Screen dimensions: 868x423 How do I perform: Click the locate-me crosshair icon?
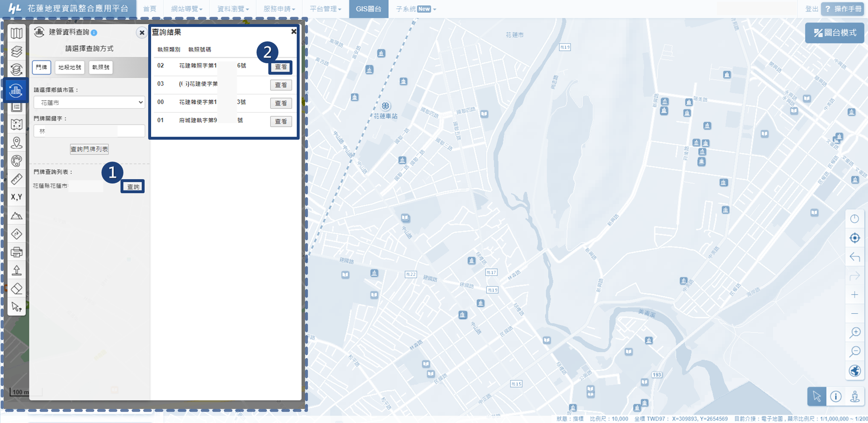(x=854, y=238)
